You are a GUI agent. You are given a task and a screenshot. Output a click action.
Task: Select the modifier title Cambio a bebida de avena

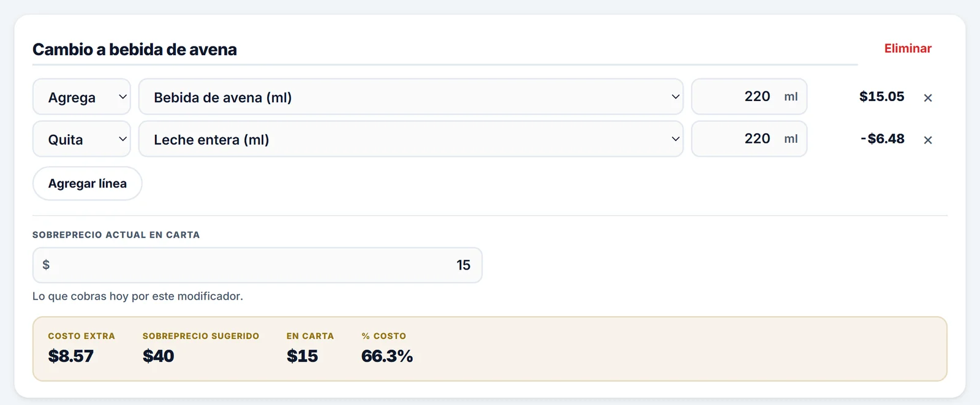(x=135, y=50)
